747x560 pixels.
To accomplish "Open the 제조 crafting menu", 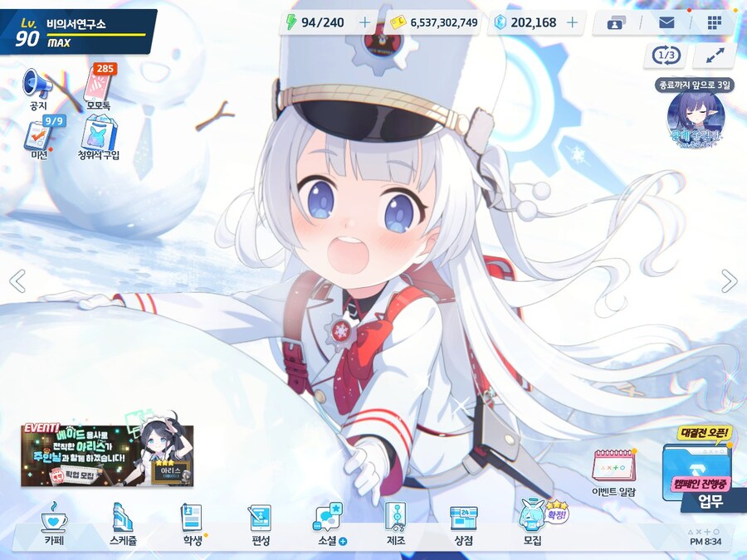I will pyautogui.click(x=396, y=523).
